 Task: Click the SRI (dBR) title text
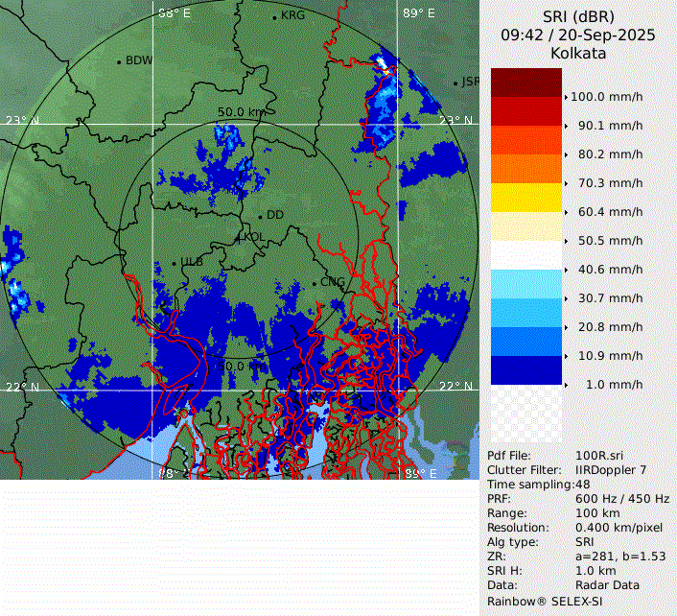(577, 16)
